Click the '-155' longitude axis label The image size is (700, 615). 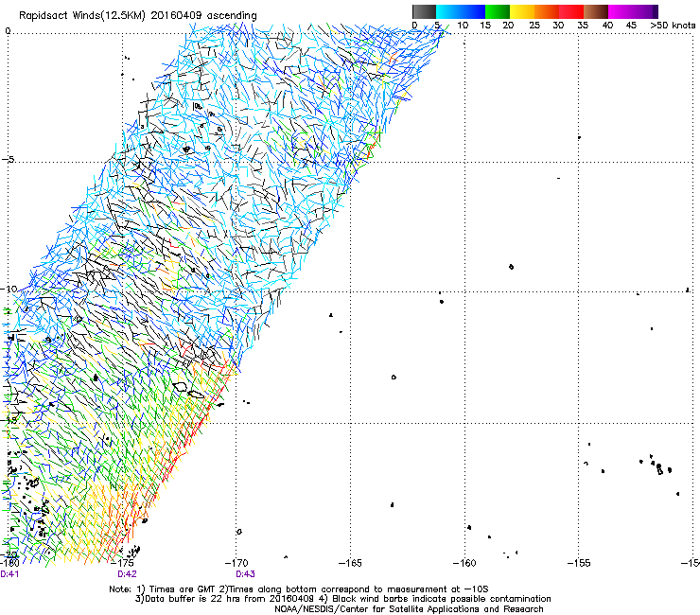(579, 563)
